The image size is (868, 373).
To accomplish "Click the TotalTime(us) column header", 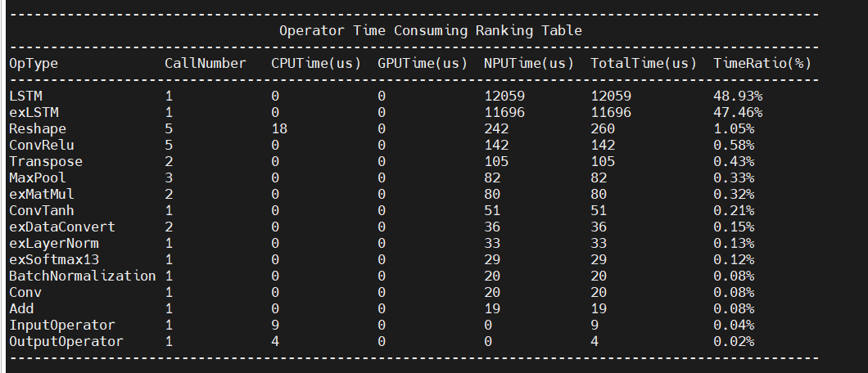I will (644, 64).
